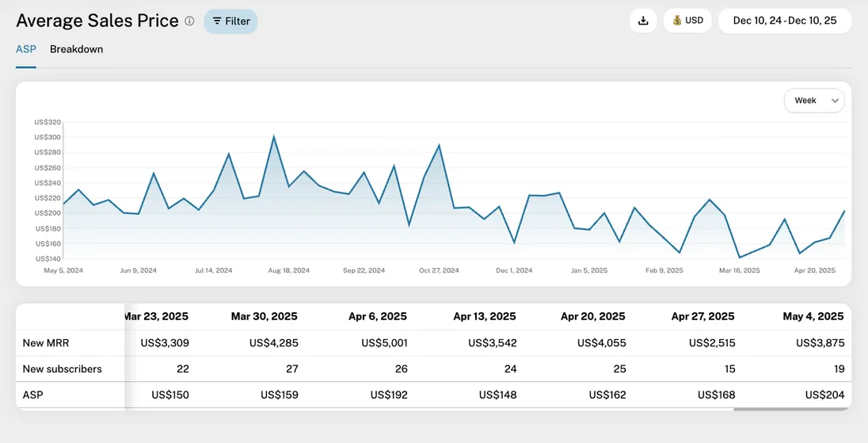The height and width of the screenshot is (443, 868).
Task: Select the ASP tab
Action: (x=25, y=49)
